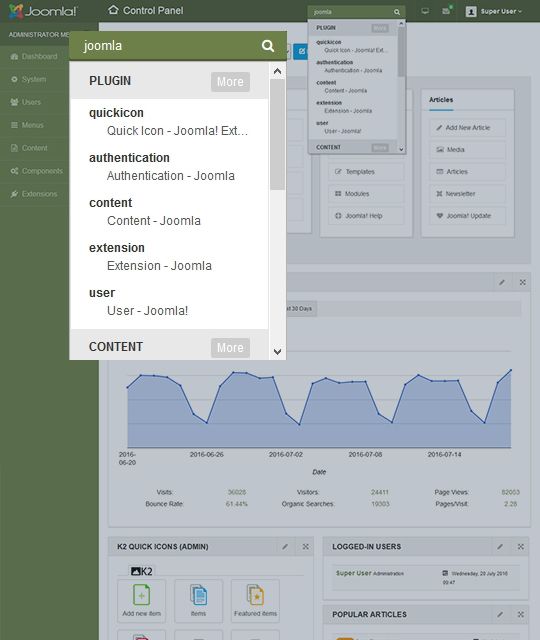Click More beside CONTENT in the enlarged panel

tap(230, 348)
